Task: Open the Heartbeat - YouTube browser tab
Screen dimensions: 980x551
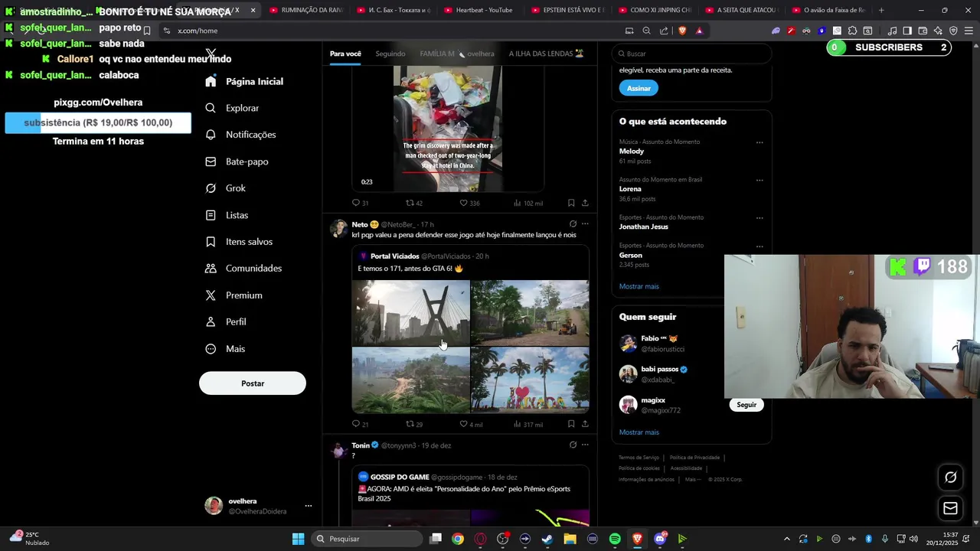Action: (484, 10)
